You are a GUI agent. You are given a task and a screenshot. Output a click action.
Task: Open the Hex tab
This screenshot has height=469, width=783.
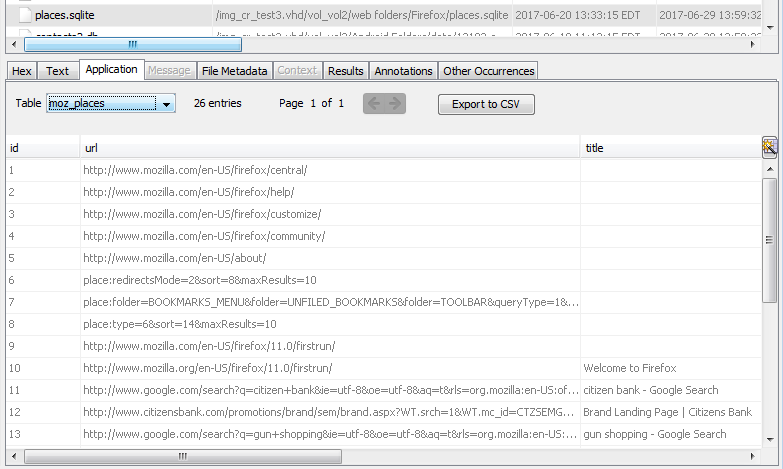point(21,71)
